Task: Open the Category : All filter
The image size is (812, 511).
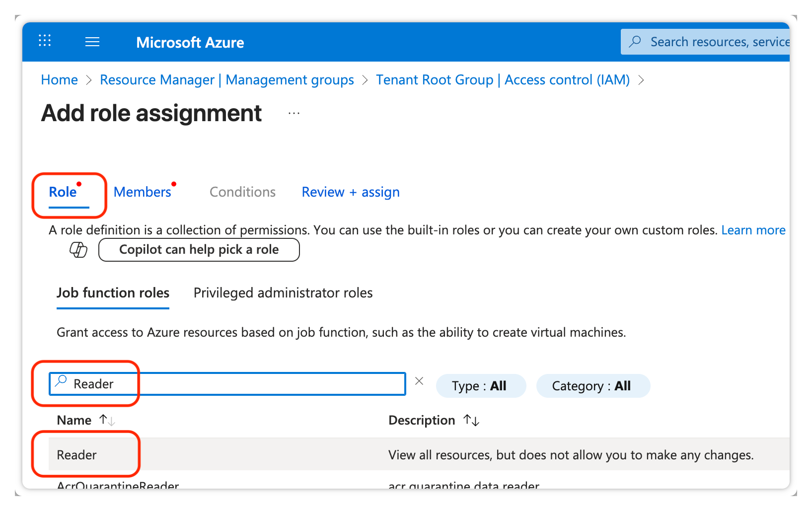Action: (x=593, y=386)
